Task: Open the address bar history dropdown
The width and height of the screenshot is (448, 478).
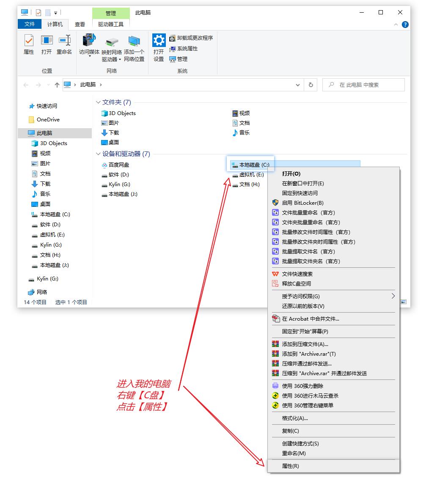Action: click(x=298, y=85)
